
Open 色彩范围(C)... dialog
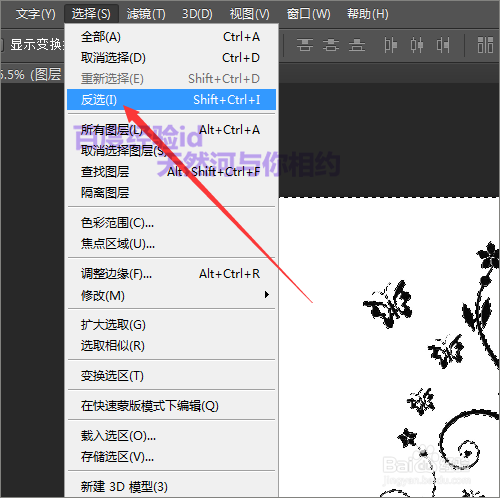pos(171,223)
